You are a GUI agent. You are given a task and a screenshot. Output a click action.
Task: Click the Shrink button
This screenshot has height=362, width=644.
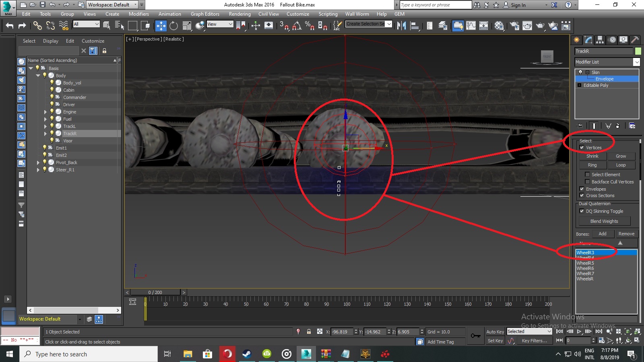click(x=592, y=156)
